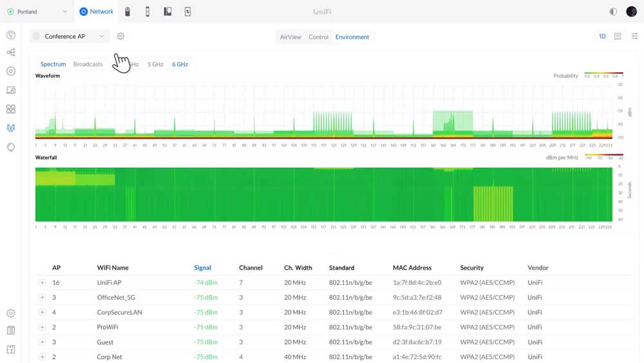
Task: Click the gear icon next to Conference AP
Action: (120, 37)
